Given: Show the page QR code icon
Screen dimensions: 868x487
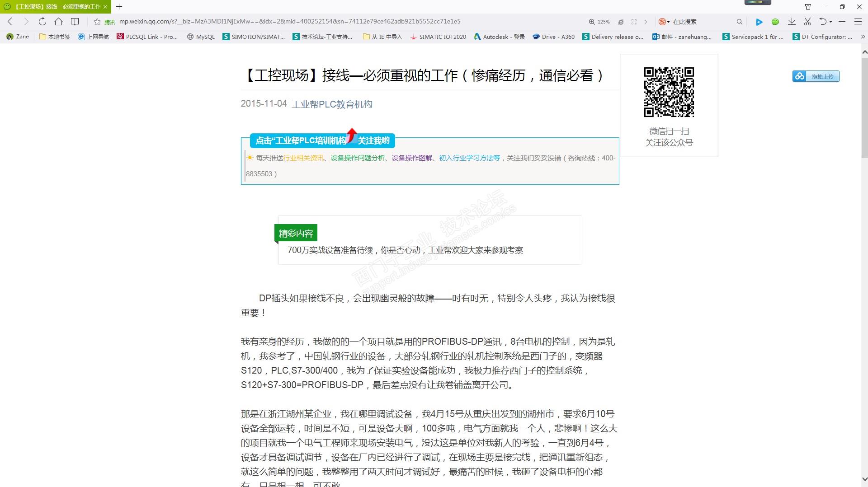Looking at the screenshot, I should click(634, 22).
